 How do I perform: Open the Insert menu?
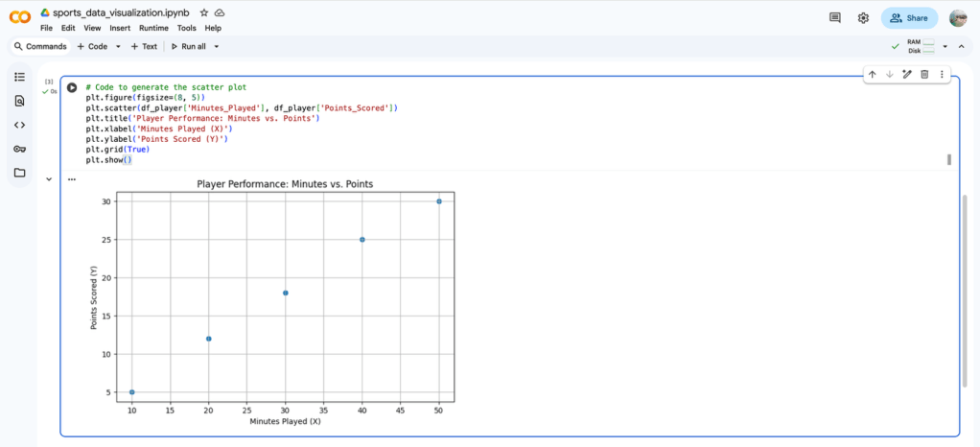point(120,29)
